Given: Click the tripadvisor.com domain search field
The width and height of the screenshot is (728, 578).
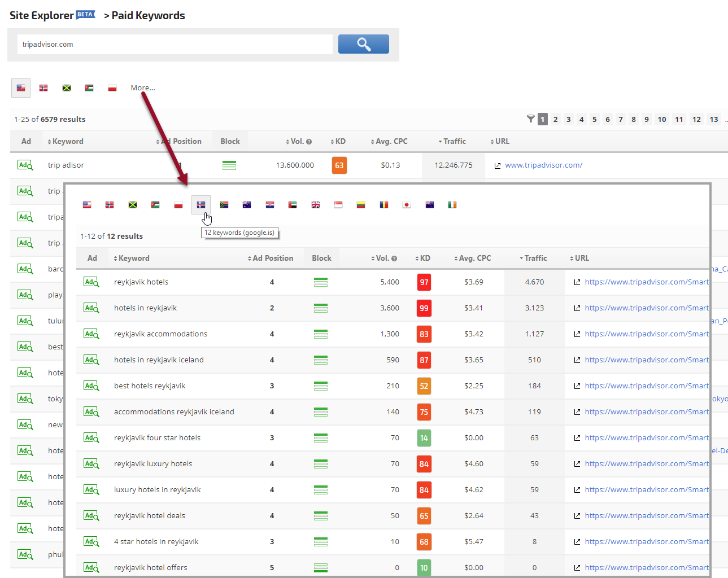Looking at the screenshot, I should pyautogui.click(x=175, y=44).
